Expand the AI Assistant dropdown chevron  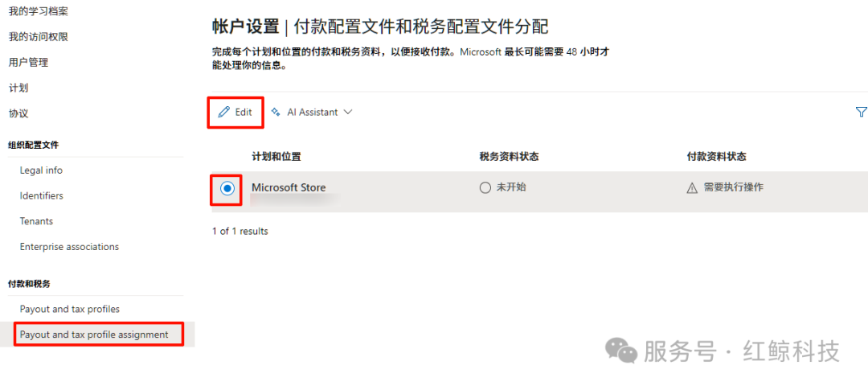tap(348, 112)
